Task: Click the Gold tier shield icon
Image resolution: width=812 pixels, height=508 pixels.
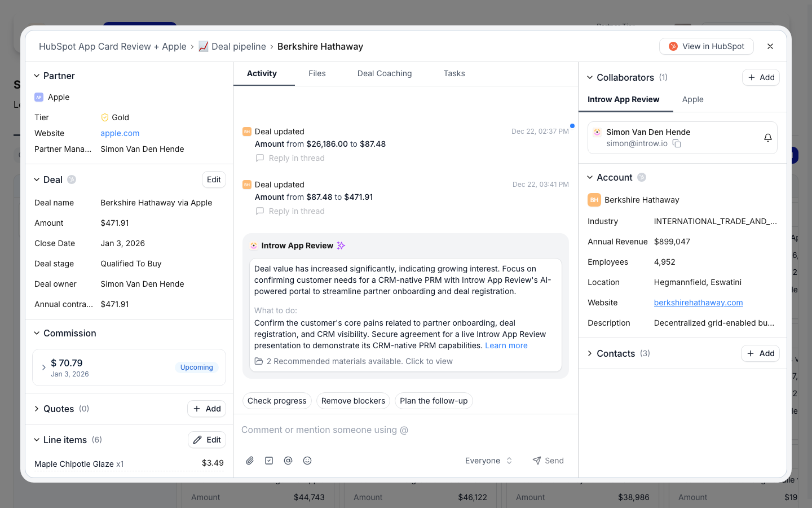Action: [x=105, y=117]
